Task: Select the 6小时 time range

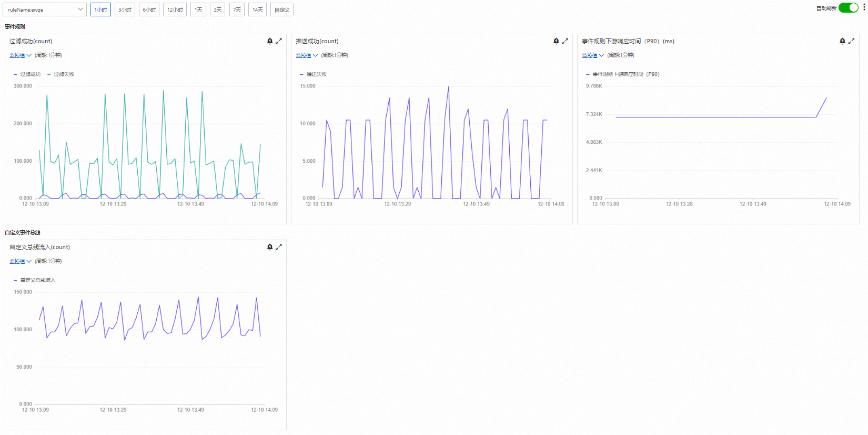Action: (149, 9)
